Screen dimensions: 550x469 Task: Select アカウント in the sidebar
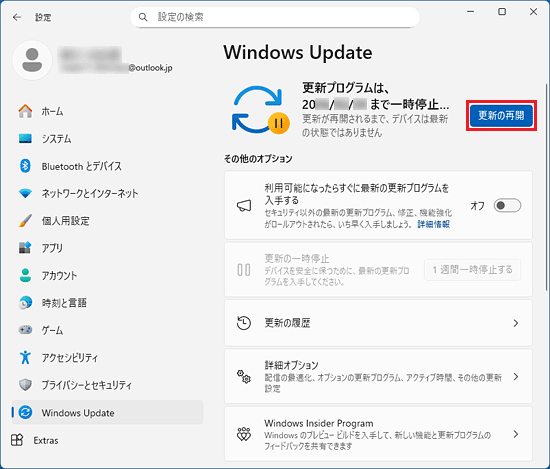(x=107, y=275)
